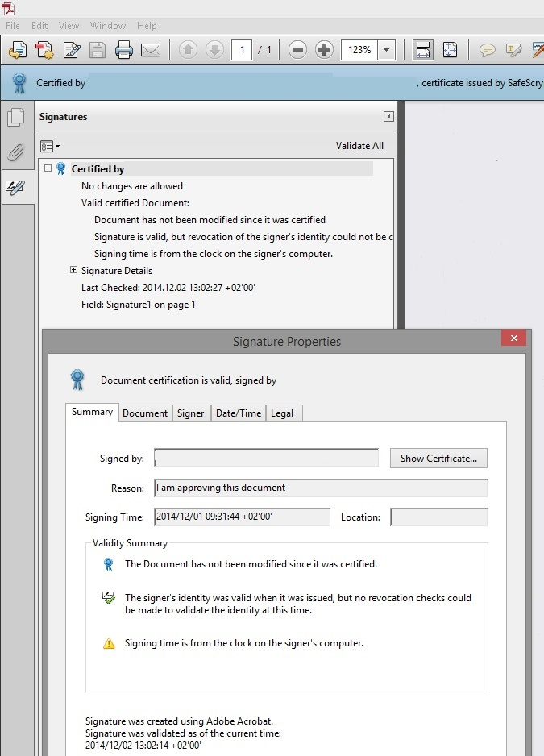Click the Highlight text icon
Screen dimensions: 544x756
513,50
